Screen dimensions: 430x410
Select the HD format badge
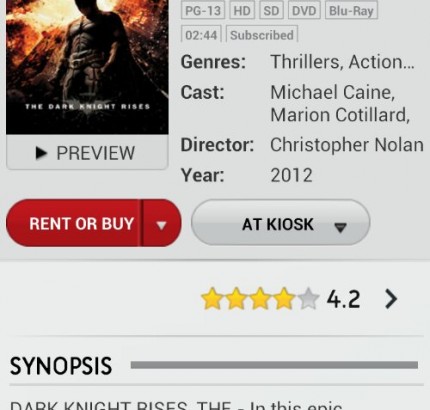[242, 11]
